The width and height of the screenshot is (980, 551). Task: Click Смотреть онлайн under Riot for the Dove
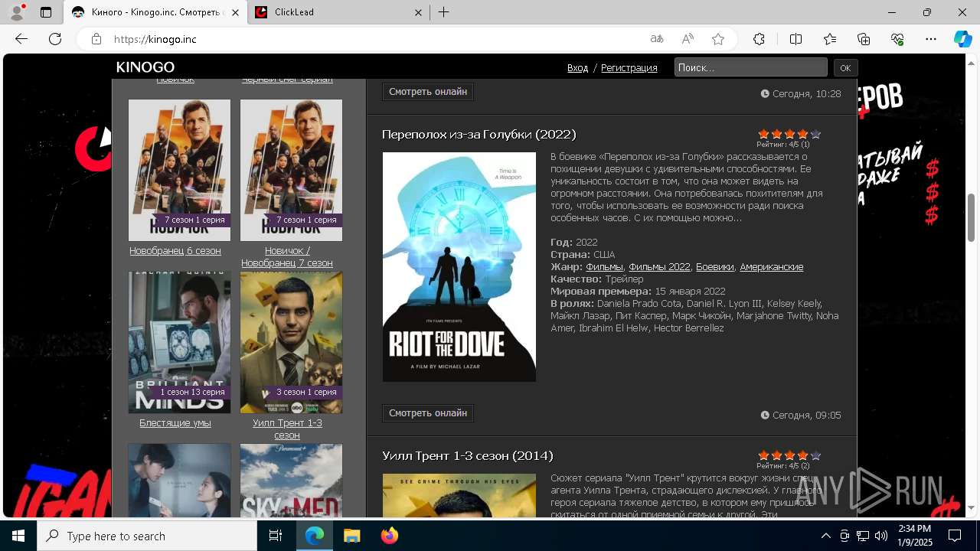click(428, 413)
